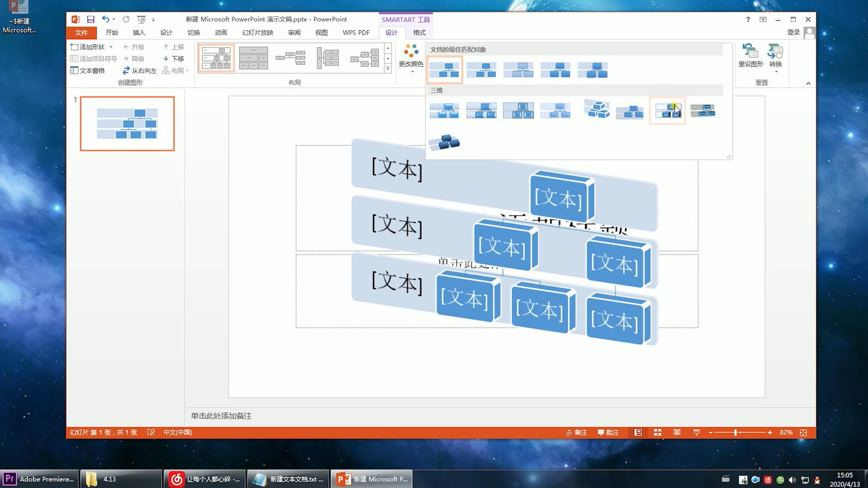868x488 pixels.
Task: Start slideshow from beginning icon in quick access
Action: click(x=142, y=19)
